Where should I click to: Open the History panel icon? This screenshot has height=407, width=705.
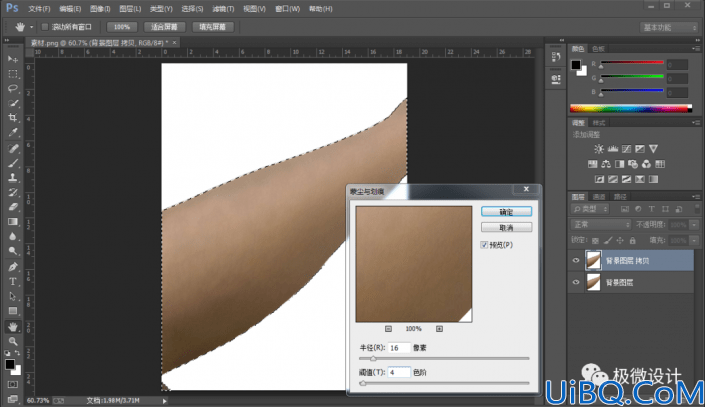coord(556,57)
